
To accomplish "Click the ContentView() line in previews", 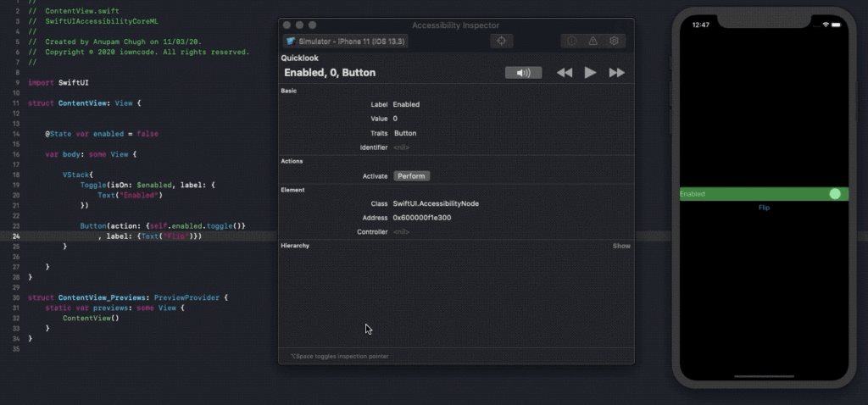I will tap(91, 318).
